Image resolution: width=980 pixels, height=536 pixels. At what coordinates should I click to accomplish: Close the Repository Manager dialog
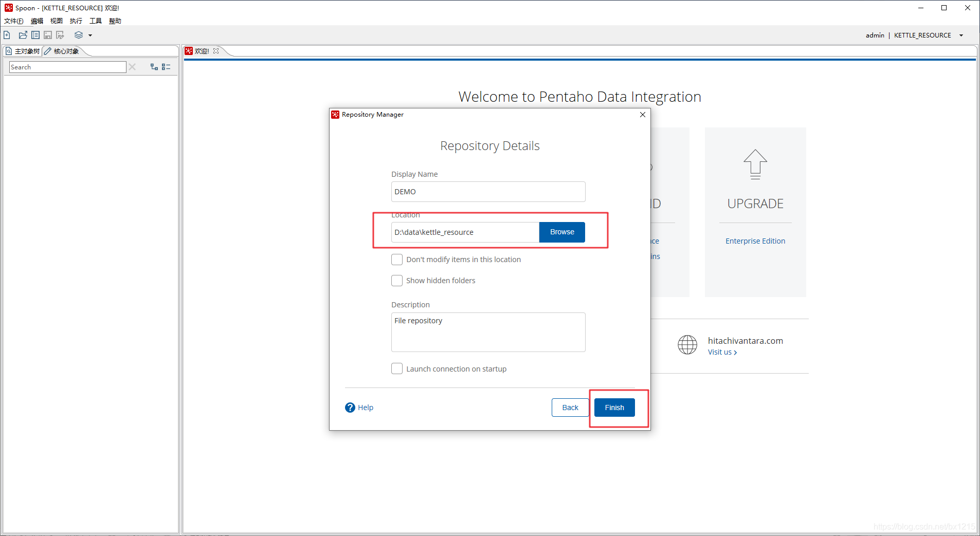click(x=643, y=115)
